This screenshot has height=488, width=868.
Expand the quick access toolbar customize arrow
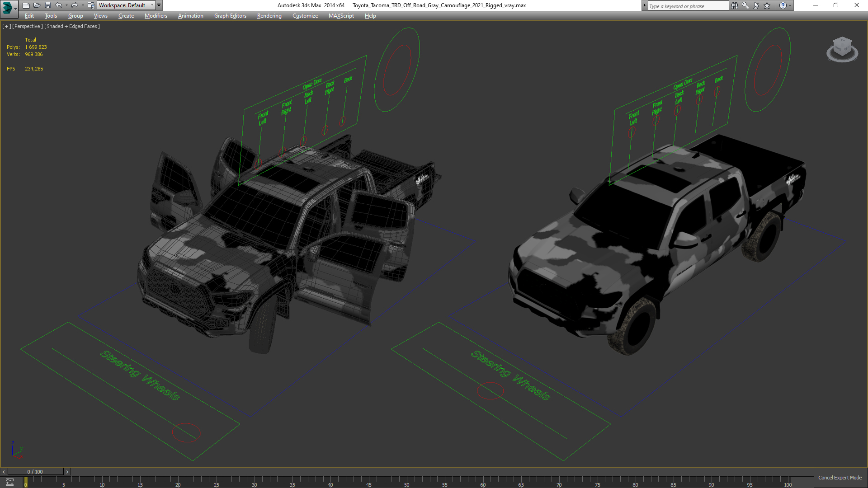pyautogui.click(x=159, y=5)
